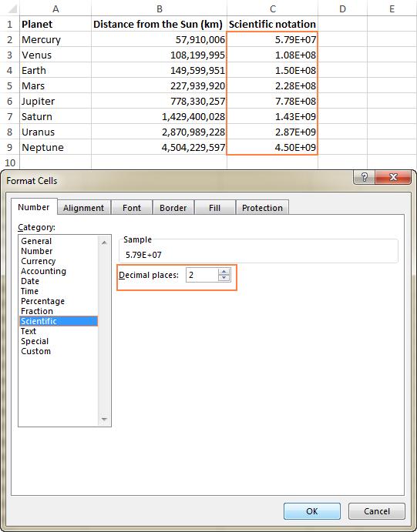Image resolution: width=417 pixels, height=532 pixels.
Task: Select column A header
Action: point(55,8)
